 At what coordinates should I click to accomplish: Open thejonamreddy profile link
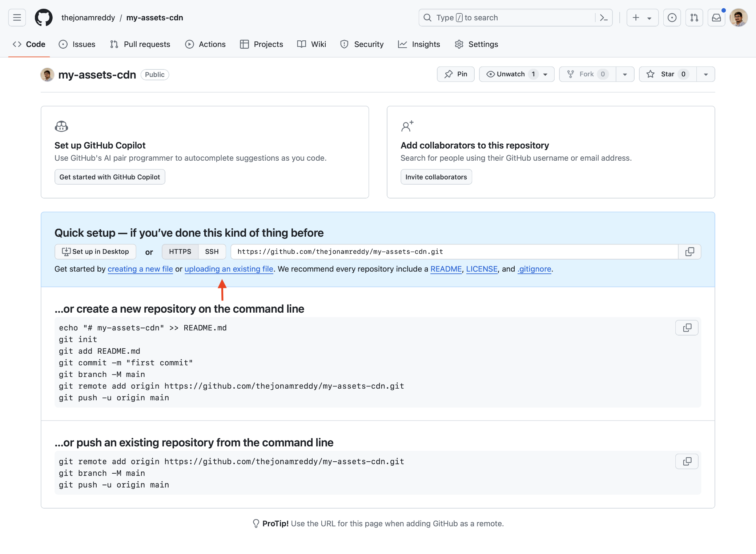[x=88, y=17]
